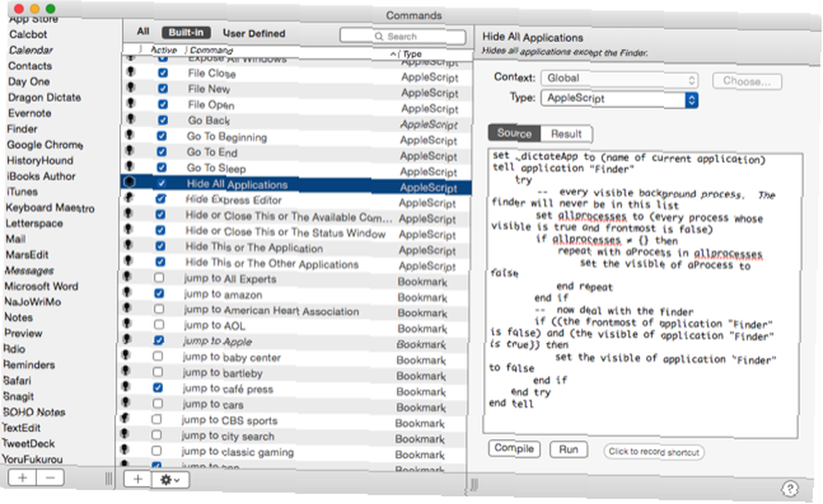Click microphone icon next to File Close
The height and width of the screenshot is (504, 823).
pyautogui.click(x=131, y=72)
